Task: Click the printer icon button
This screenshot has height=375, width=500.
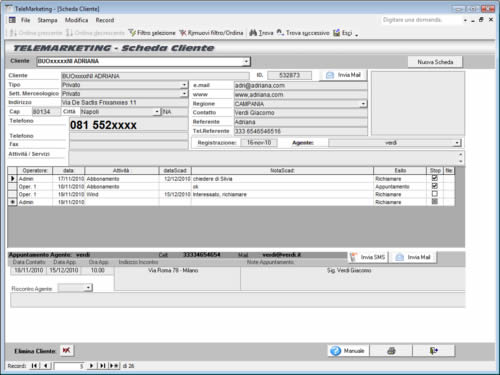Action: click(x=391, y=351)
